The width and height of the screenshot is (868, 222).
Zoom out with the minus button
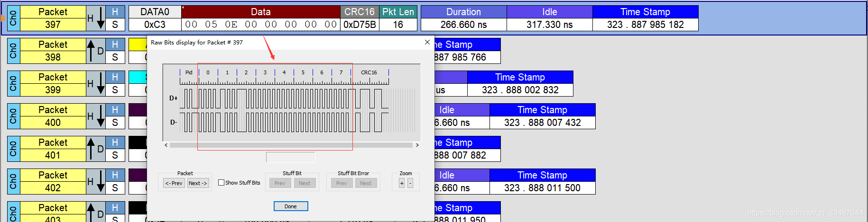coord(410,183)
